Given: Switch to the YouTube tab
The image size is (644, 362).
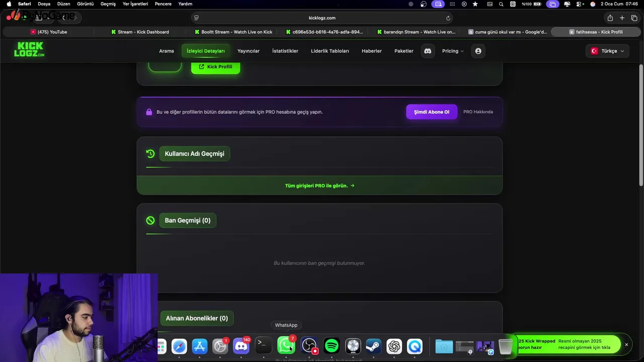Looking at the screenshot, I should pos(49,32).
